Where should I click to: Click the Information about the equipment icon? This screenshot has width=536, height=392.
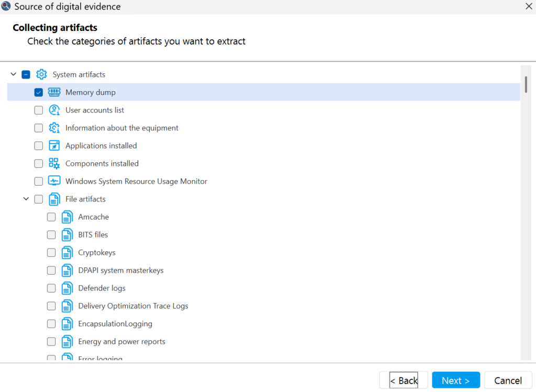(54, 128)
